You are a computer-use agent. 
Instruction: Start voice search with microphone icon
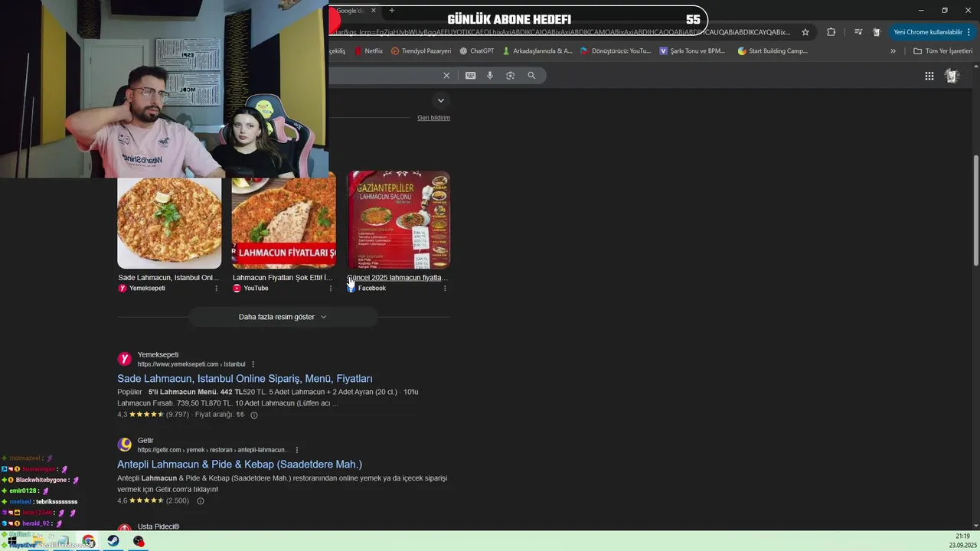click(490, 75)
